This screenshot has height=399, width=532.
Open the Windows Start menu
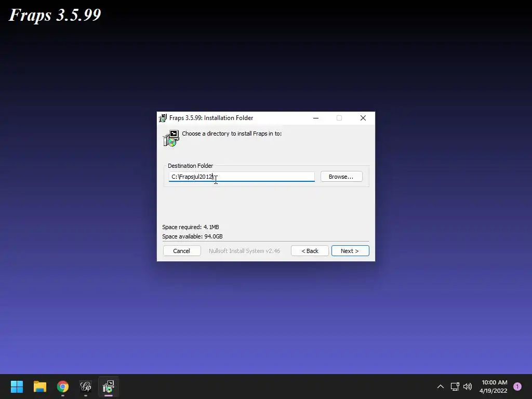pos(17,387)
